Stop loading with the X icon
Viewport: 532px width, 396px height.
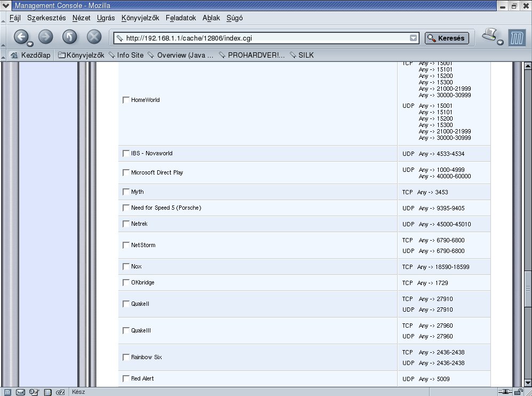tap(94, 37)
